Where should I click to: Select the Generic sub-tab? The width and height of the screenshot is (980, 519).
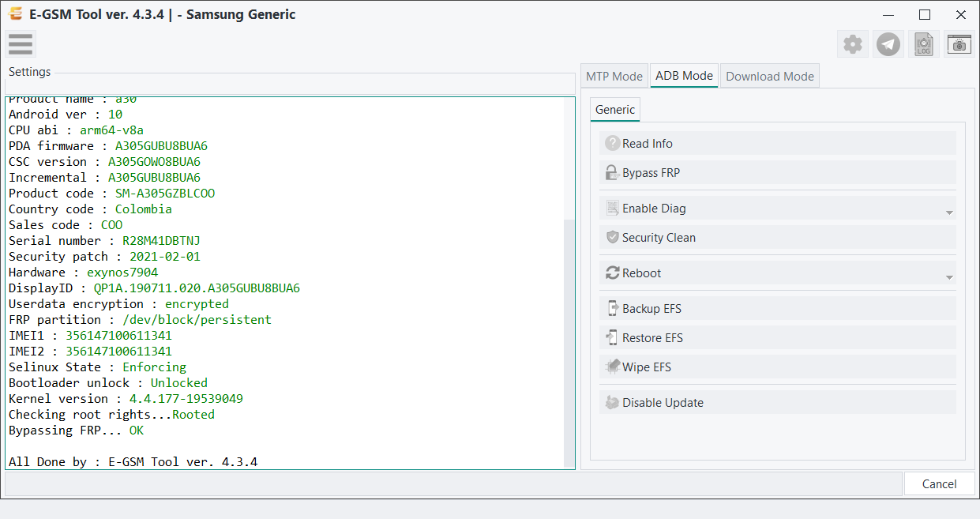pyautogui.click(x=615, y=110)
